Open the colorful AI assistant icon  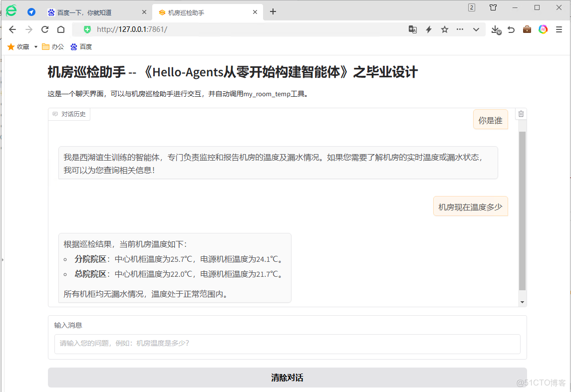point(543,29)
